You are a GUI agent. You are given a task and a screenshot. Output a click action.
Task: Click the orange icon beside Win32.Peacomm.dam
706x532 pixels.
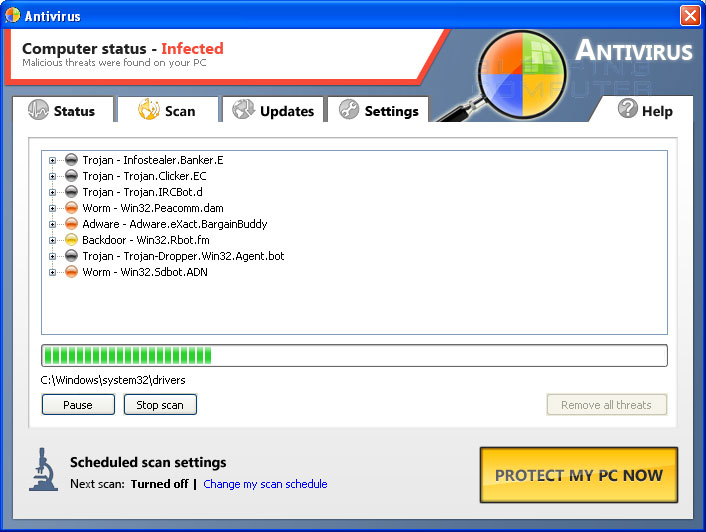71,207
